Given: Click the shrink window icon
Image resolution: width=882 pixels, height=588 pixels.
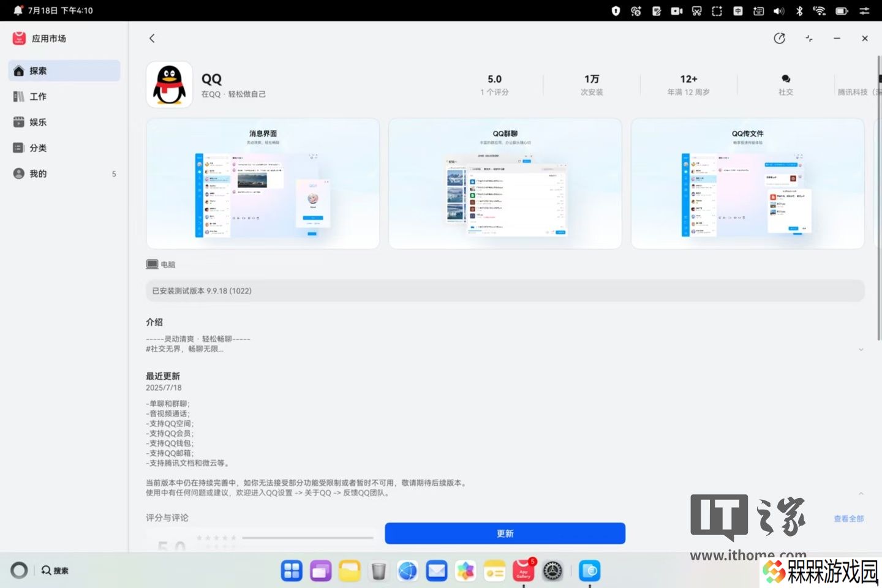Looking at the screenshot, I should coord(809,38).
